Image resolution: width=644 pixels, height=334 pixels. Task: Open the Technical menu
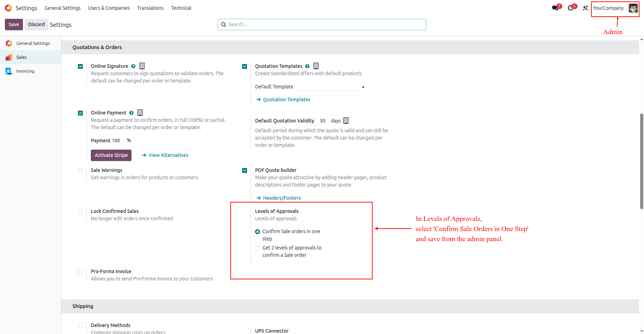(x=181, y=8)
